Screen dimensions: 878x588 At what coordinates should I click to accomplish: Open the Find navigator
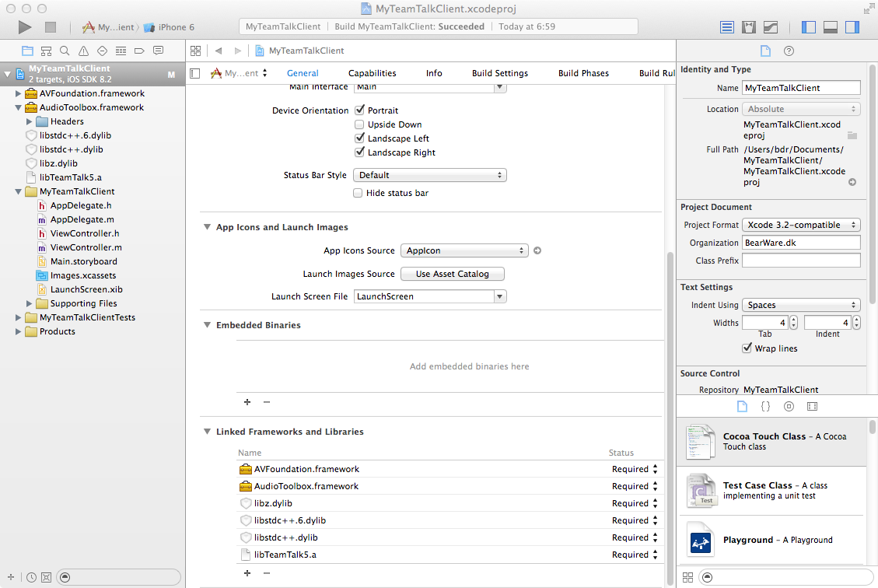64,51
